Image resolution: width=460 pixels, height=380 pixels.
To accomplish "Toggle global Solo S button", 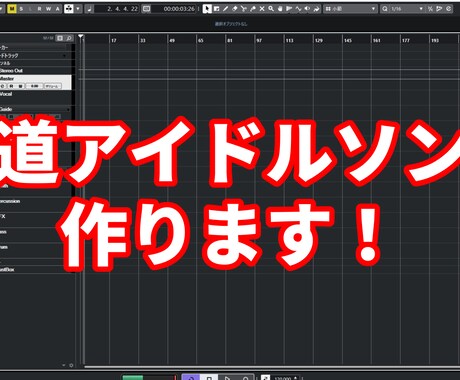I will click(21, 9).
